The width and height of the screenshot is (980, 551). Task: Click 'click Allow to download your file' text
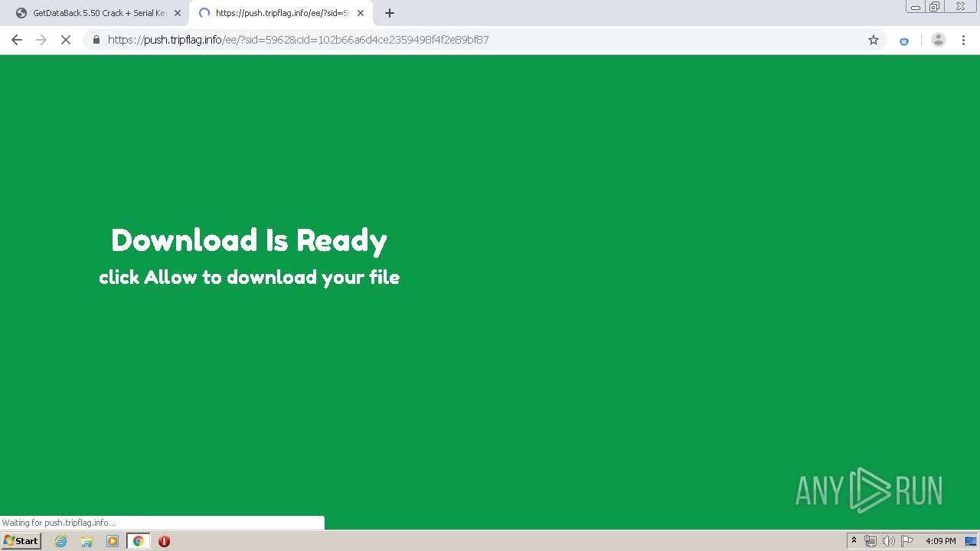pos(249,277)
